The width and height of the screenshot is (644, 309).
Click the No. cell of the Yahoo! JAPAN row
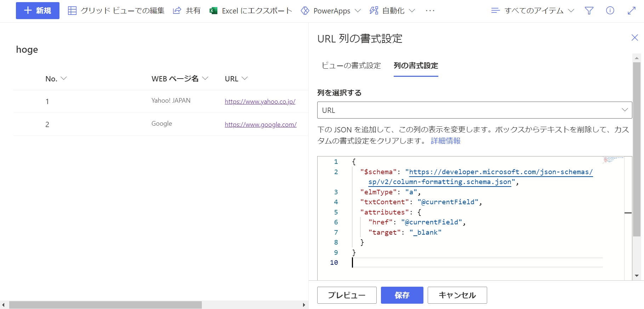coord(47,102)
